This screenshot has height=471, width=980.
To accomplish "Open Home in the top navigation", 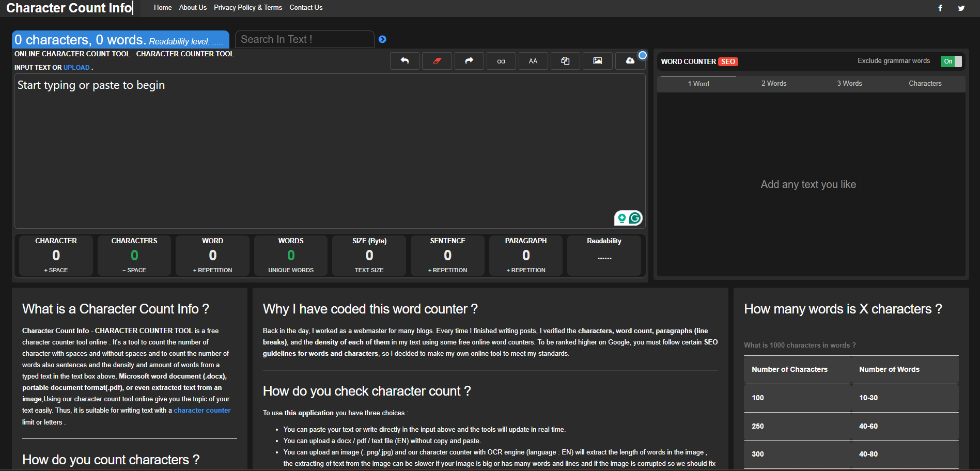I will click(163, 8).
